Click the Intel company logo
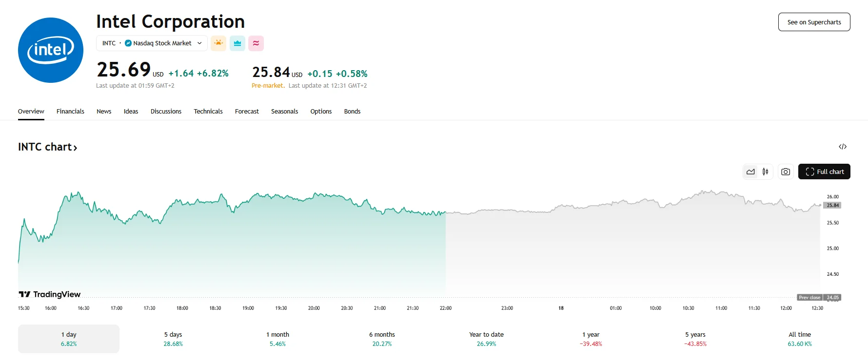This screenshot has height=363, width=868. click(x=50, y=50)
